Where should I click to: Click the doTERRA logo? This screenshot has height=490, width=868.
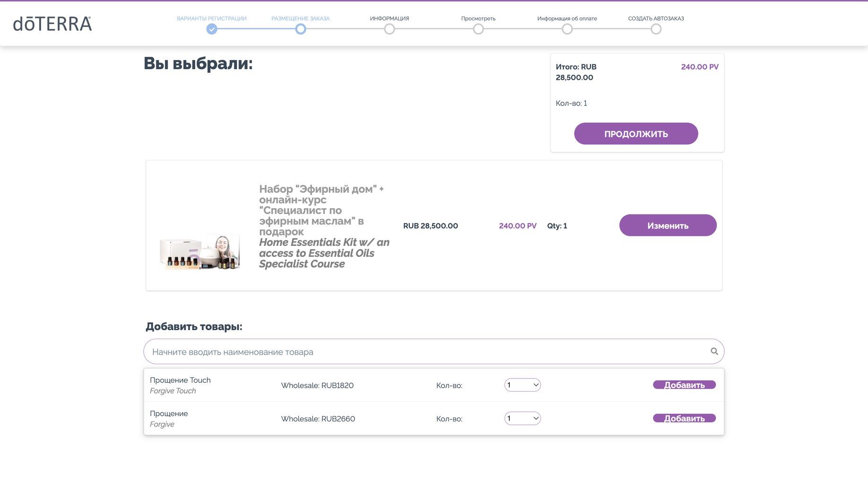pyautogui.click(x=52, y=24)
